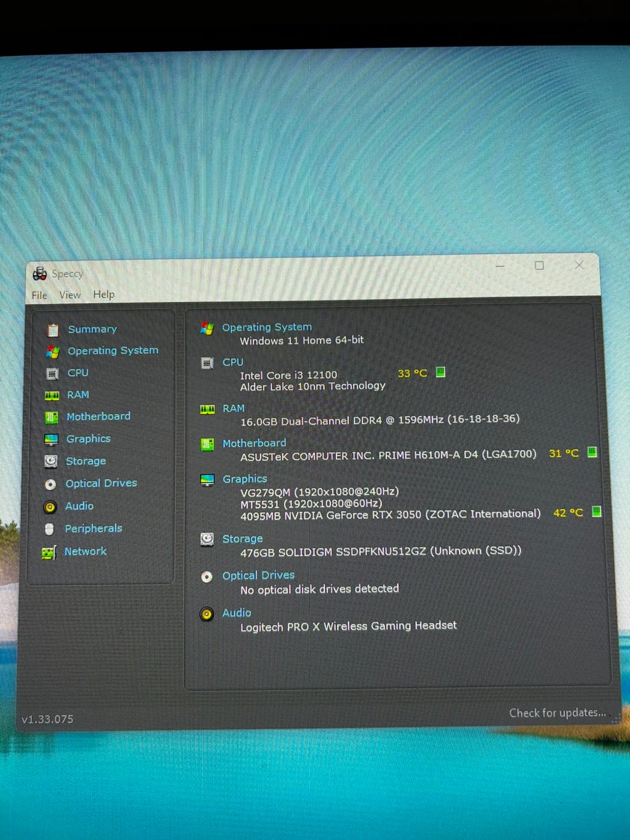Viewport: 630px width, 840px height.
Task: Open the File menu
Action: [x=39, y=295]
